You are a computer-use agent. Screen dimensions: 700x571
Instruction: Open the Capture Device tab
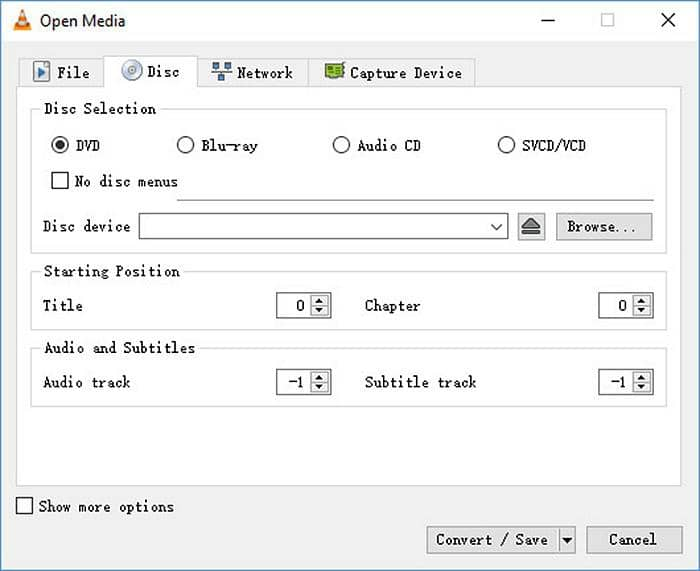(x=392, y=72)
